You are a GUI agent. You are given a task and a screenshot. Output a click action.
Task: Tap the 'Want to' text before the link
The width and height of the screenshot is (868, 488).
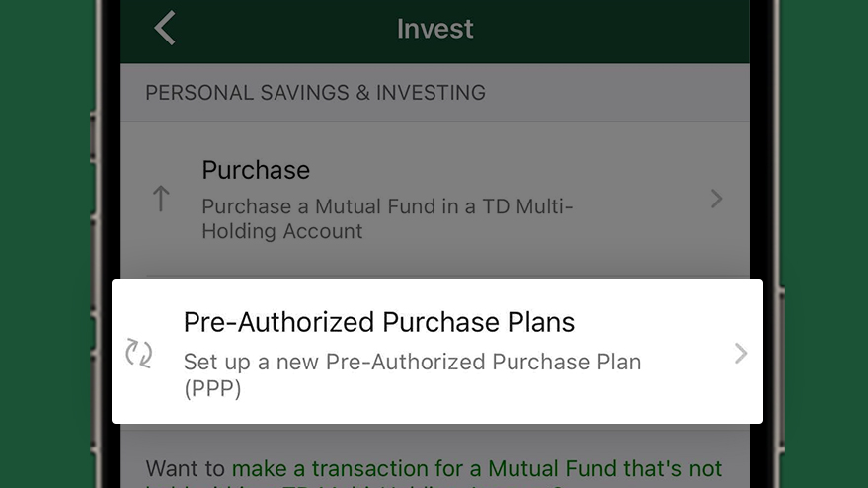pos(186,468)
